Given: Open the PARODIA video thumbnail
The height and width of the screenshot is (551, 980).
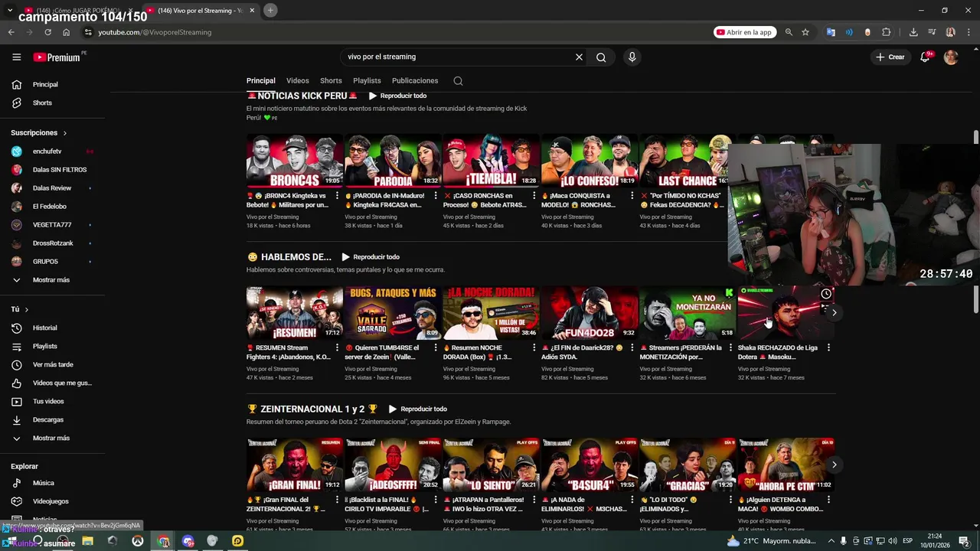Looking at the screenshot, I should (x=393, y=161).
